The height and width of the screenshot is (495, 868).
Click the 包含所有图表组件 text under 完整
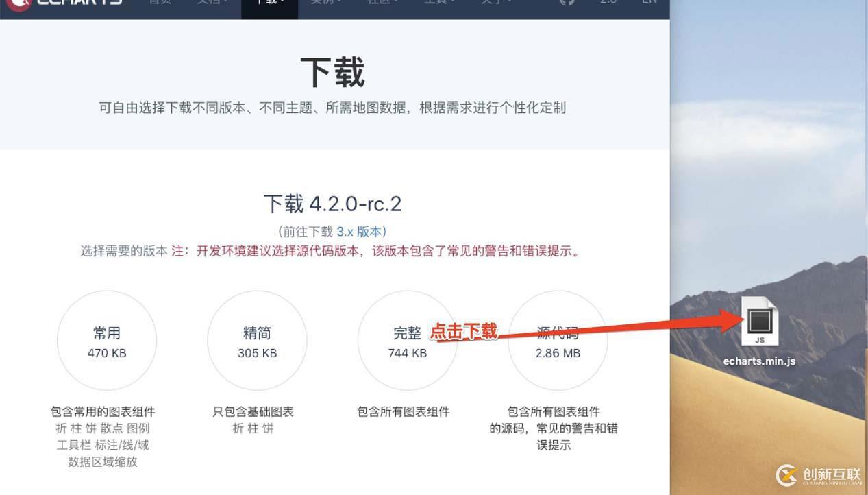(404, 412)
